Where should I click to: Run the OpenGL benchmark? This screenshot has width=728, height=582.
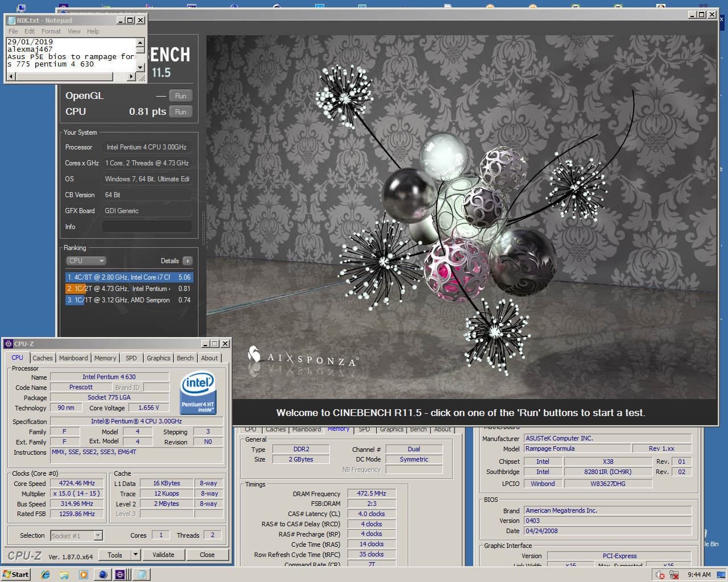coord(181,96)
